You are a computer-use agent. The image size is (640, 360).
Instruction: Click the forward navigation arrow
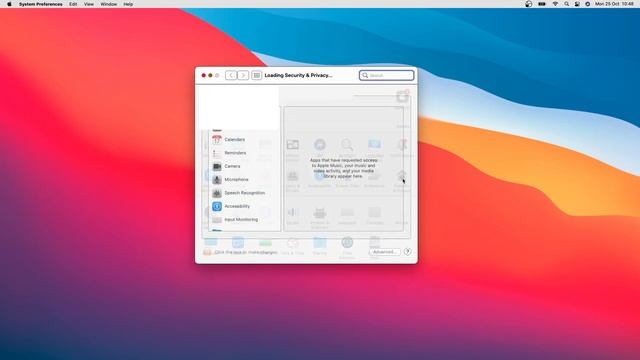tap(243, 76)
